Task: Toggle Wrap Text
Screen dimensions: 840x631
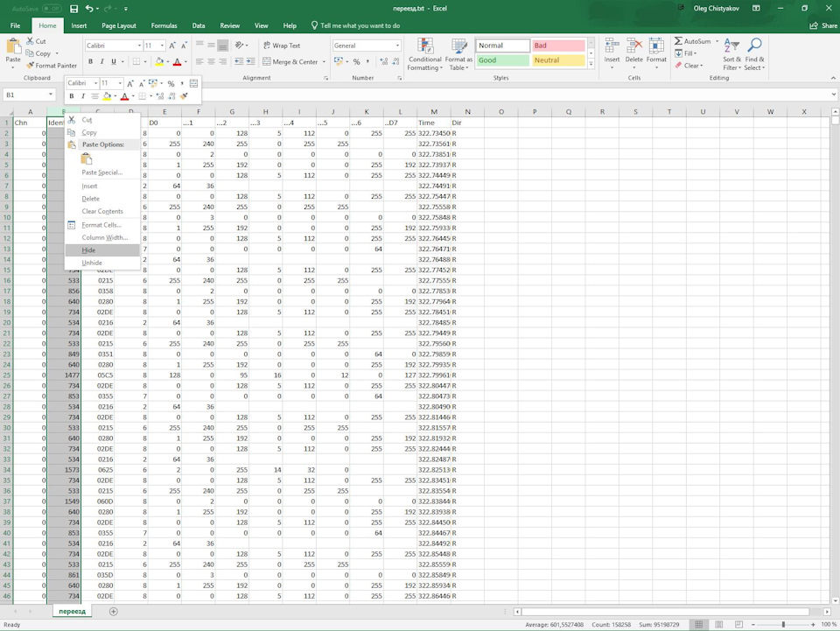Action: tap(282, 46)
